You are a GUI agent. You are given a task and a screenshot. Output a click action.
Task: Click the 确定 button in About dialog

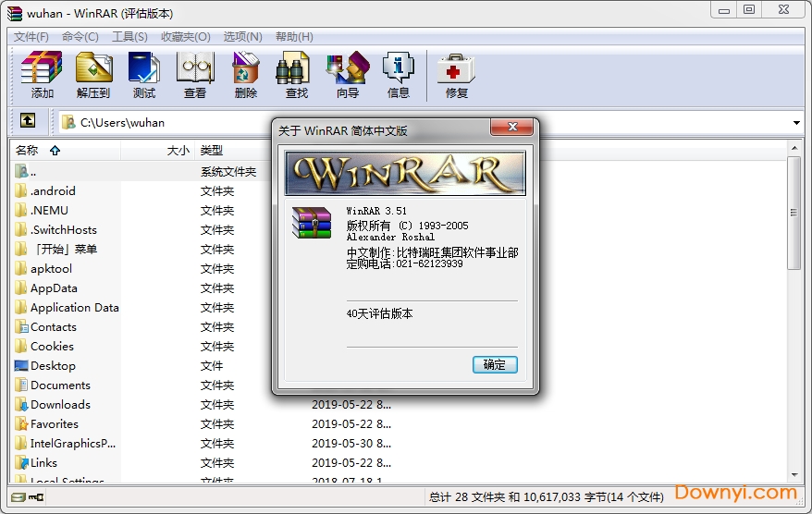pyautogui.click(x=495, y=364)
